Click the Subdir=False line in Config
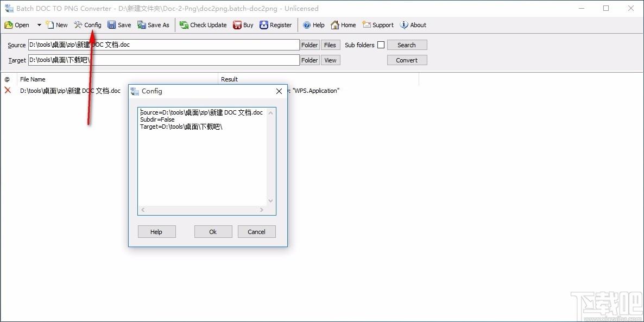Image resolution: width=644 pixels, height=322 pixels. (157, 119)
